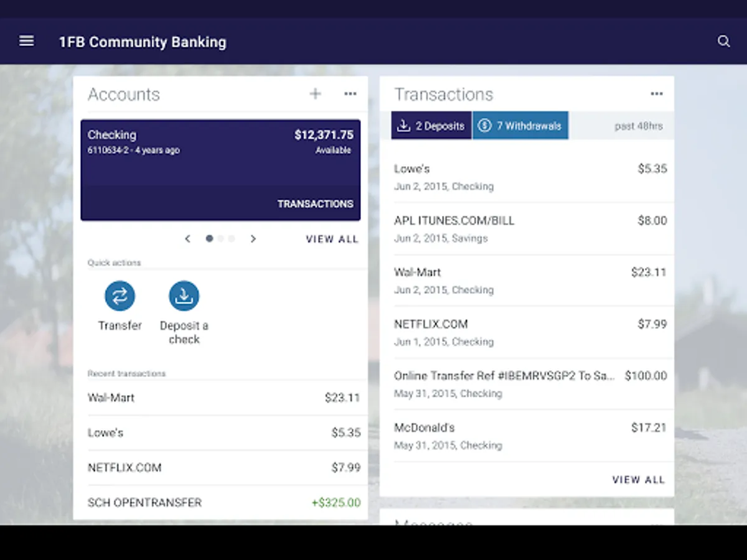Click VIEW ALL under Transactions list

pyautogui.click(x=639, y=480)
